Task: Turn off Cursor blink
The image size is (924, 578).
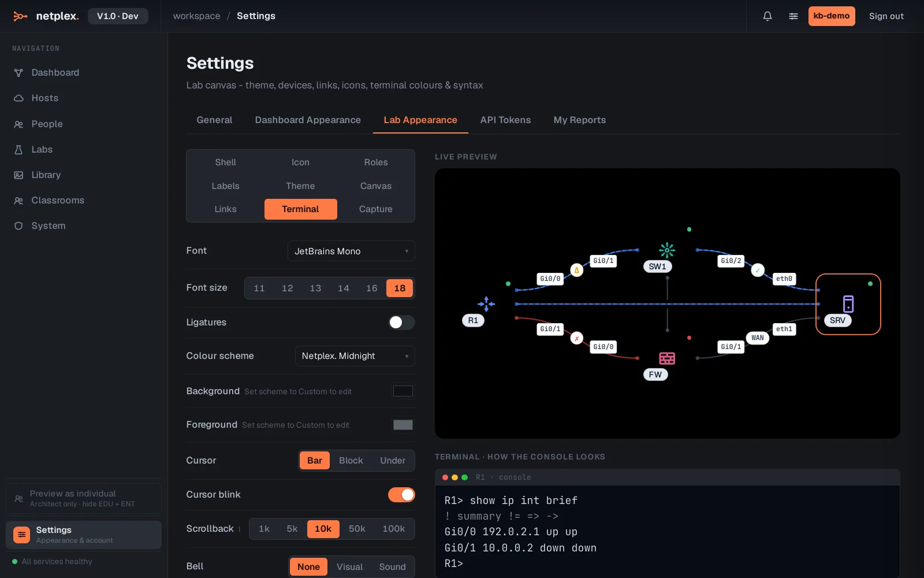Action: [x=401, y=495]
